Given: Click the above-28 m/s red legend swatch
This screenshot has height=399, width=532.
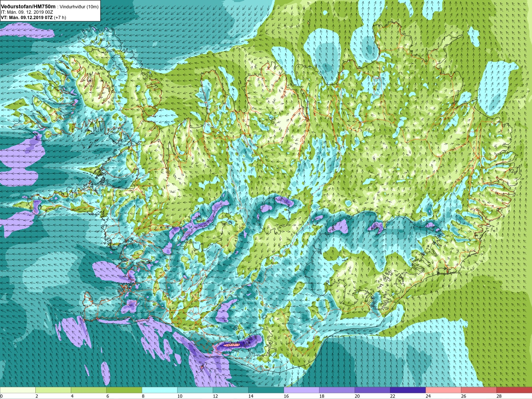Looking at the screenshot, I should pyautogui.click(x=514, y=390).
